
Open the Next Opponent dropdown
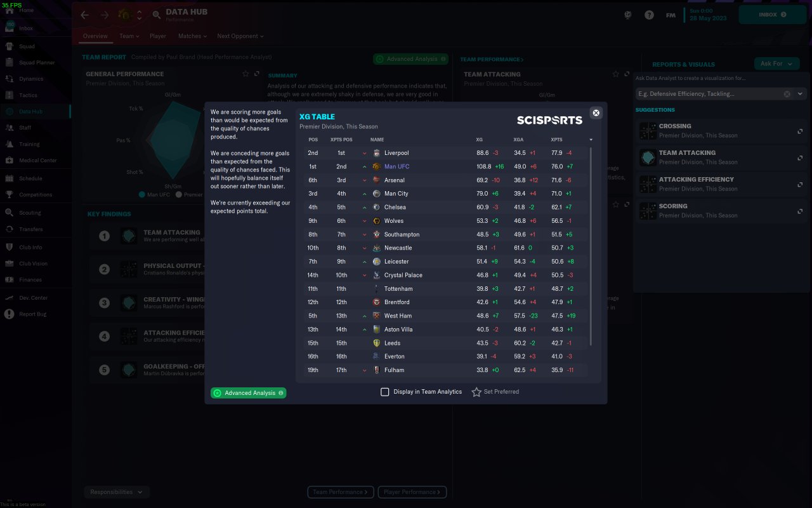click(240, 36)
